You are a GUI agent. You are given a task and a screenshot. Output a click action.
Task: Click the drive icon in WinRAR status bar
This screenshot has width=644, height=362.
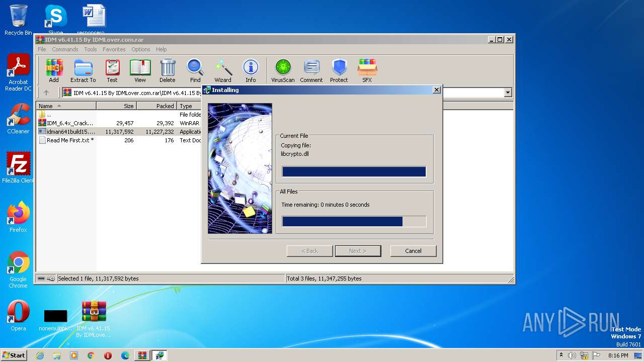(41, 279)
